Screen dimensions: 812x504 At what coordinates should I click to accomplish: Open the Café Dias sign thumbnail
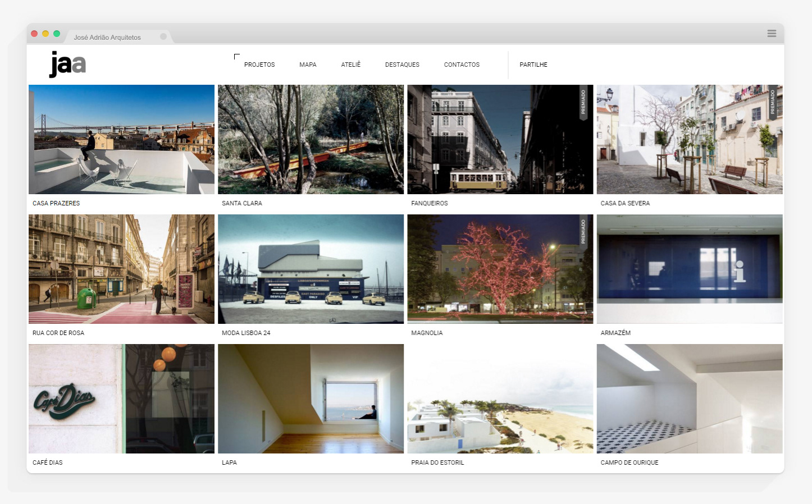coord(121,398)
